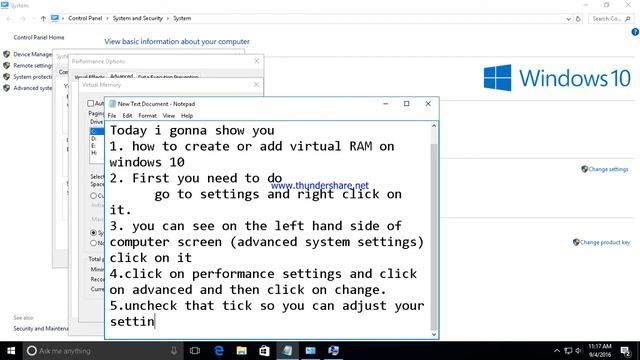Click the Advanced system settings shield icon

pyautogui.click(x=7, y=88)
